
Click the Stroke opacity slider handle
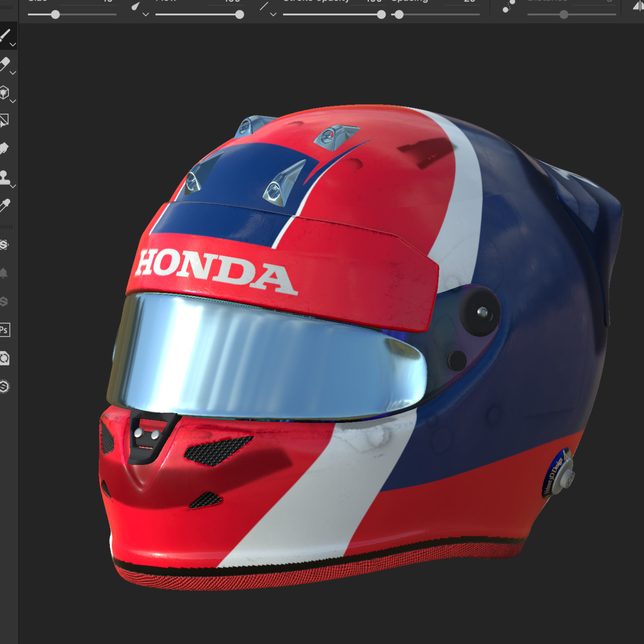point(381,14)
